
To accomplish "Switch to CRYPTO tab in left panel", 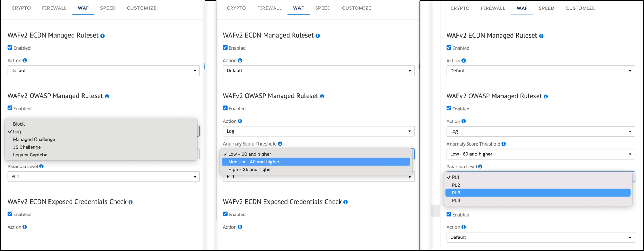I will (x=21, y=8).
